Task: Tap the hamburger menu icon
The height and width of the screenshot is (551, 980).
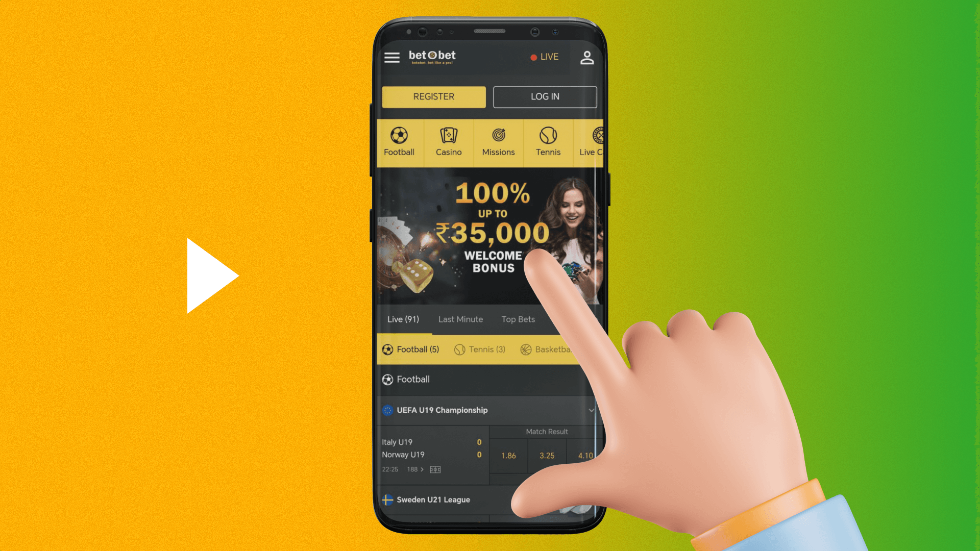Action: [x=391, y=57]
